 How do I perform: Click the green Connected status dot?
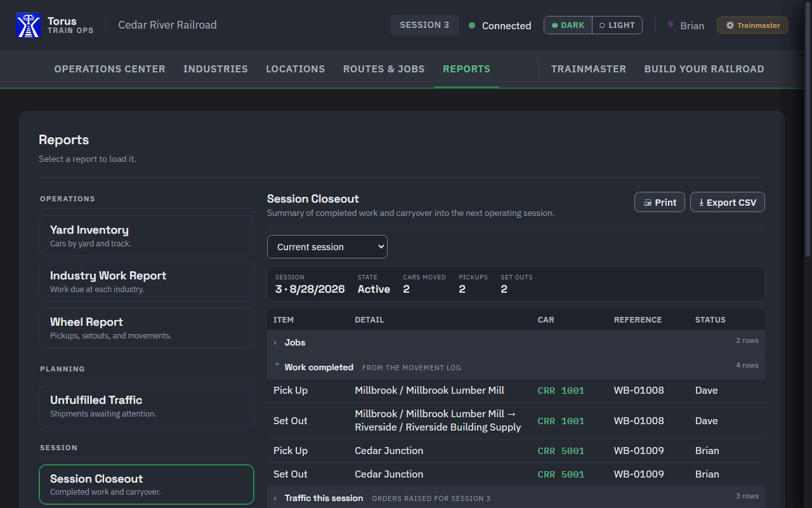click(472, 25)
